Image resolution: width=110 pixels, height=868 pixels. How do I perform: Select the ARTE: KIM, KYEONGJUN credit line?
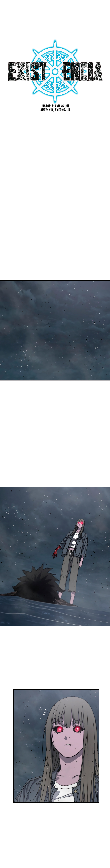[x=55, y=110]
